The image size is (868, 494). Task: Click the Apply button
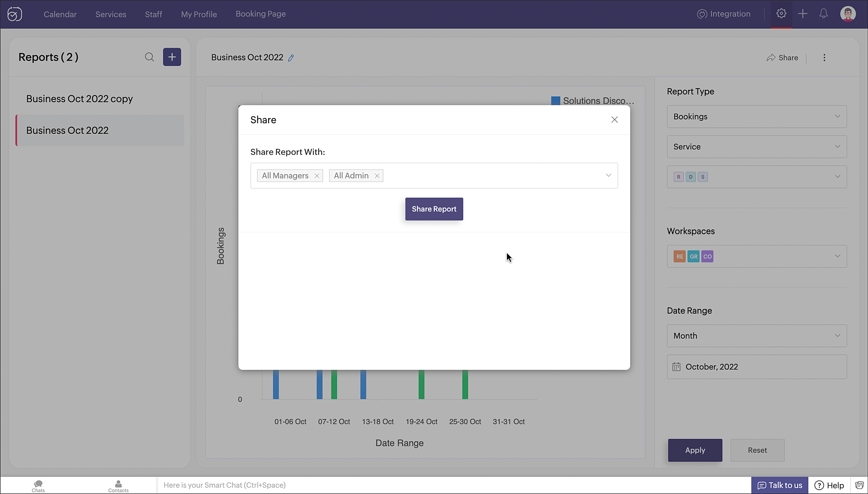(x=695, y=450)
